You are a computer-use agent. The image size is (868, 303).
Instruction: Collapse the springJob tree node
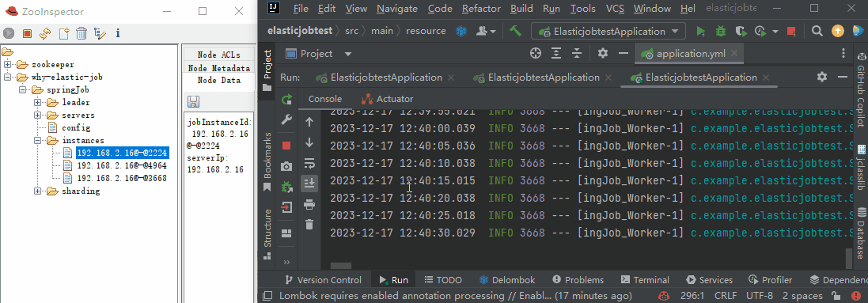tap(23, 89)
